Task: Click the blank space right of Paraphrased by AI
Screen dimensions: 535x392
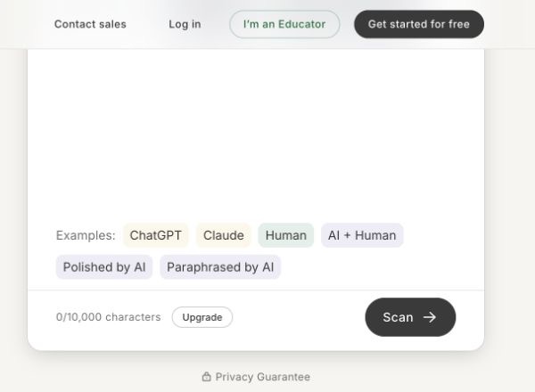Action: [383, 267]
